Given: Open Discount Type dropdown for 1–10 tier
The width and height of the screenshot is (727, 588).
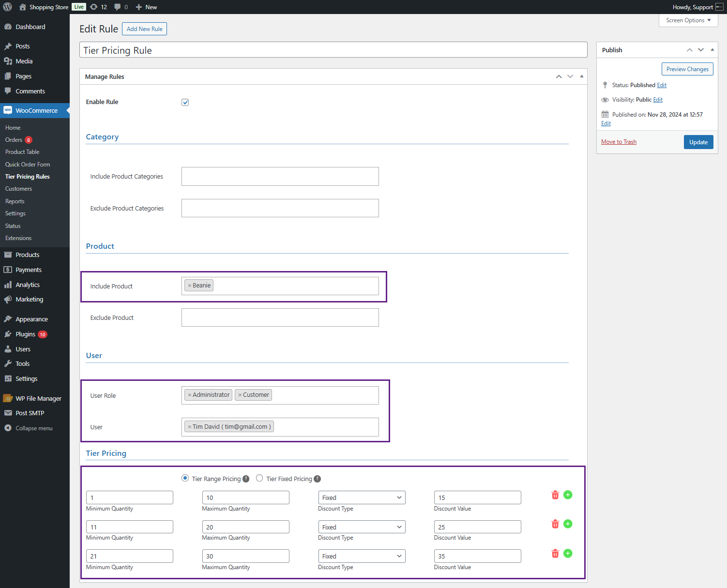Looking at the screenshot, I should tap(362, 498).
